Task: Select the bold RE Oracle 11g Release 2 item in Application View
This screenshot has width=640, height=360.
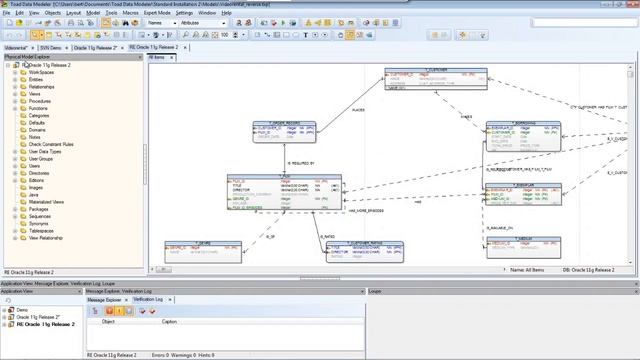Action: click(45, 324)
